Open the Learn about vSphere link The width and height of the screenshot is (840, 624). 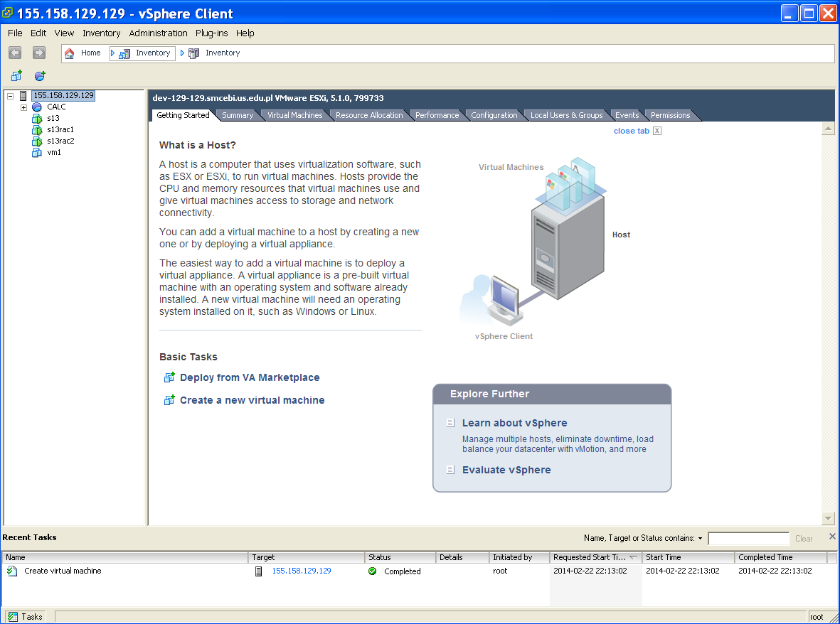514,423
